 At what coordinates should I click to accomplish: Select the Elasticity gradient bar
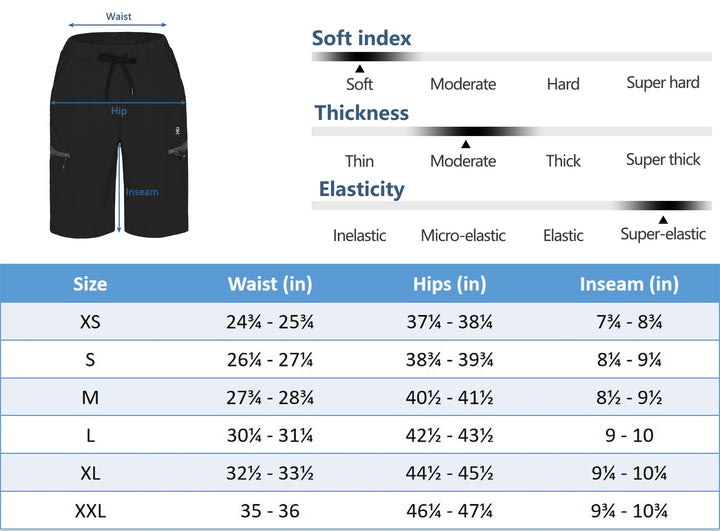(510, 206)
